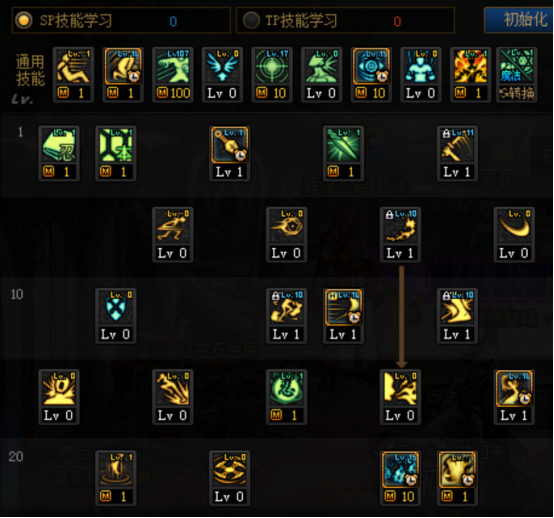Select the golden crescent slash skill Lv 0

(514, 235)
